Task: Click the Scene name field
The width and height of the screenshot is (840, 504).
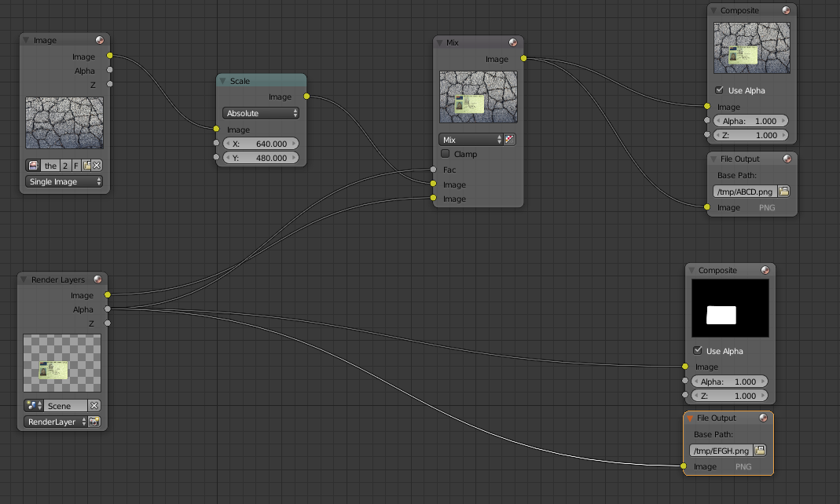Action: 64,406
